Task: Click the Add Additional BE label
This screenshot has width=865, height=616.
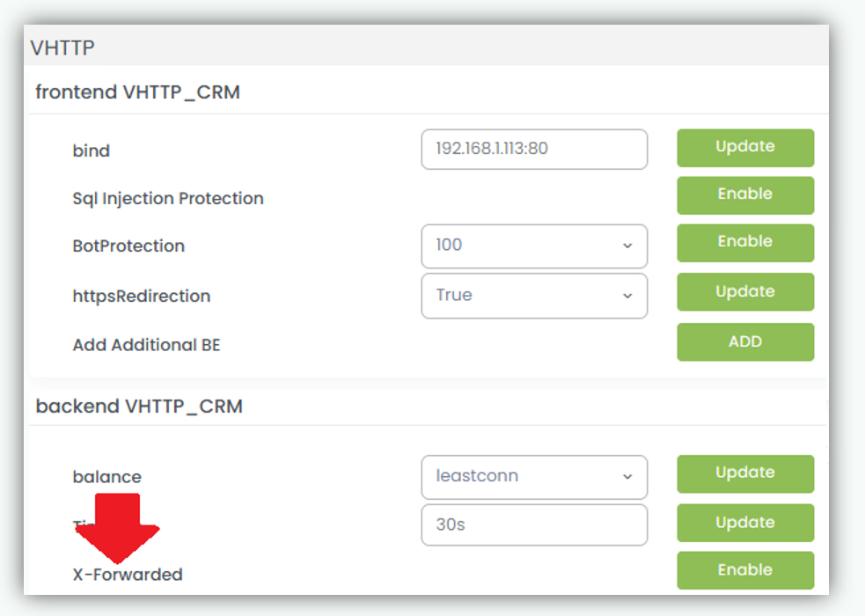Action: point(146,345)
